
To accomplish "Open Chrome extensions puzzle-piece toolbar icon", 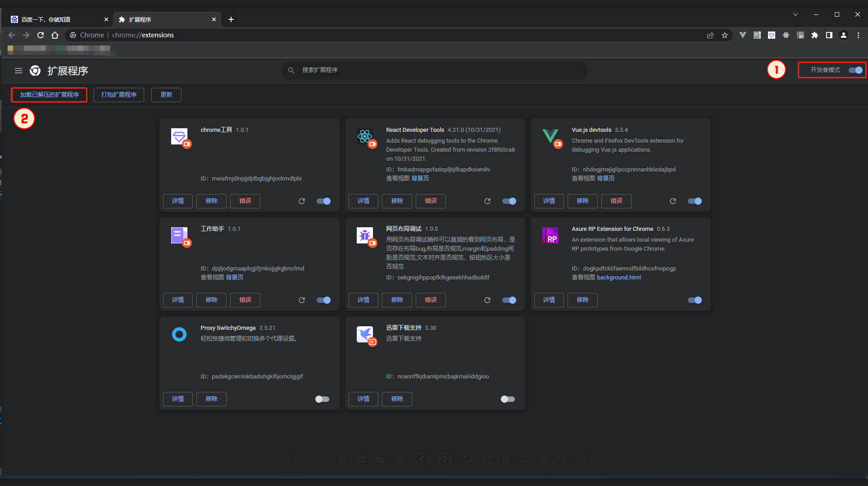I will [814, 35].
